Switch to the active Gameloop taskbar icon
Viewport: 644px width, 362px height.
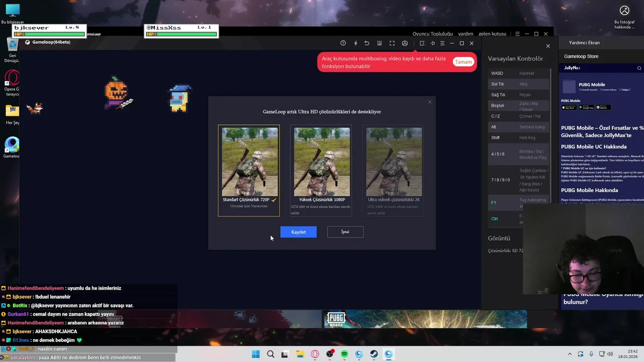click(x=388, y=354)
